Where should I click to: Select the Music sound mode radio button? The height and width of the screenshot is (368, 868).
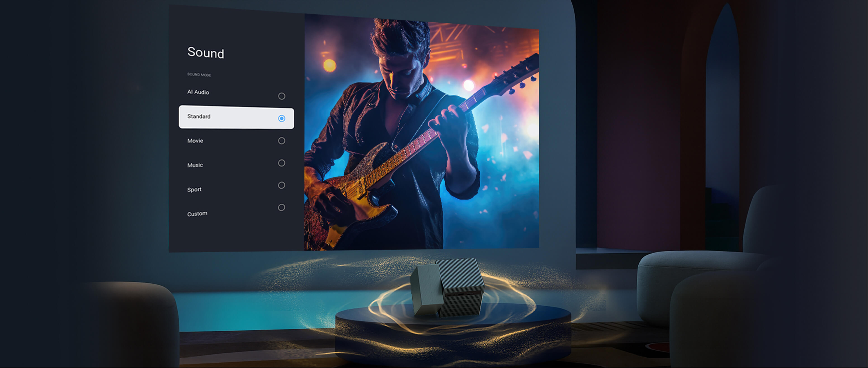click(x=281, y=163)
